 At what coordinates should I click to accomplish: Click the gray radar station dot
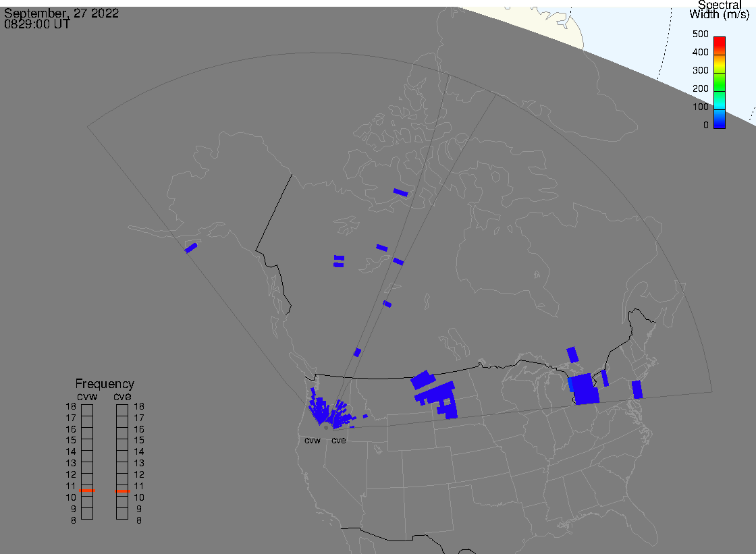(x=327, y=428)
